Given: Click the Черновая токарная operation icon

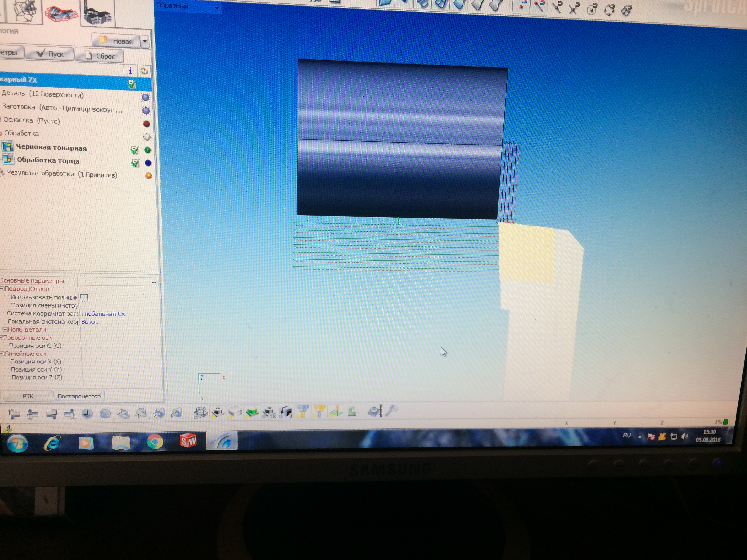Looking at the screenshot, I should 7,146.
